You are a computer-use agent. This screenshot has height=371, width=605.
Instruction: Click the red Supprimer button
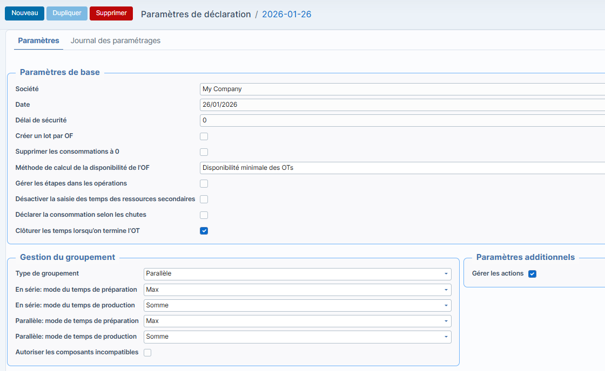(x=111, y=13)
